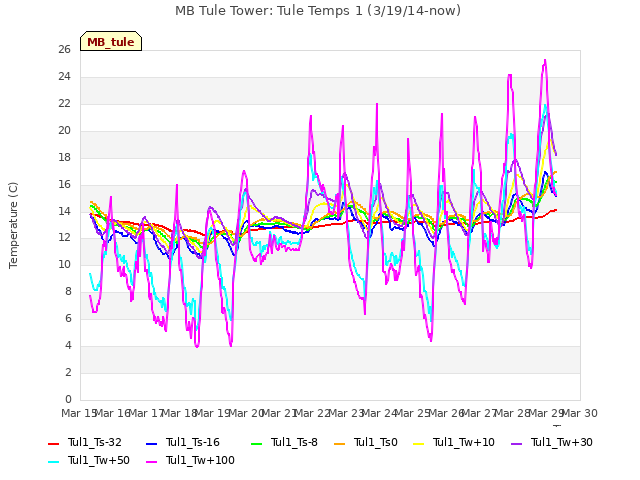The width and height of the screenshot is (640, 480).
Task: Select the Tul1_Tw+50 legend label
Action: click(x=99, y=460)
